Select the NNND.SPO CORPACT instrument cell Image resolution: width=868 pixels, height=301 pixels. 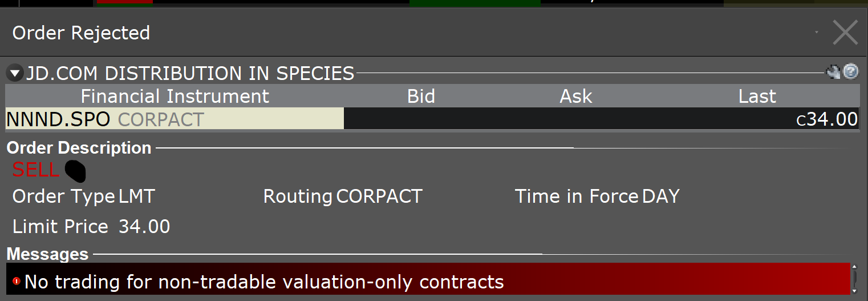click(x=175, y=119)
